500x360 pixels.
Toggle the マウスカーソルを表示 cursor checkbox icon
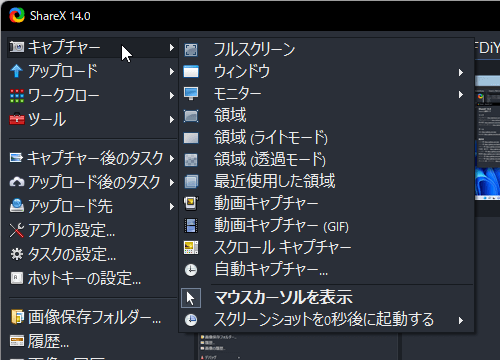pyautogui.click(x=191, y=298)
